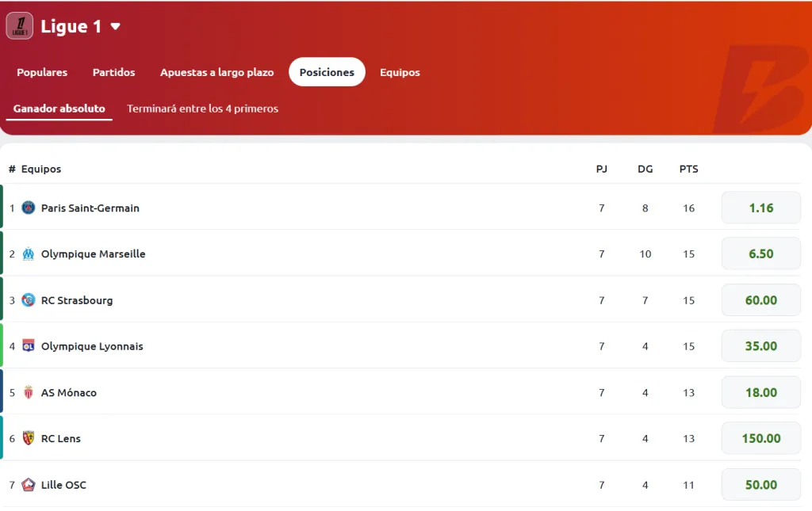Click the RC Strasbourg club crest
This screenshot has width=812, height=511.
[29, 300]
